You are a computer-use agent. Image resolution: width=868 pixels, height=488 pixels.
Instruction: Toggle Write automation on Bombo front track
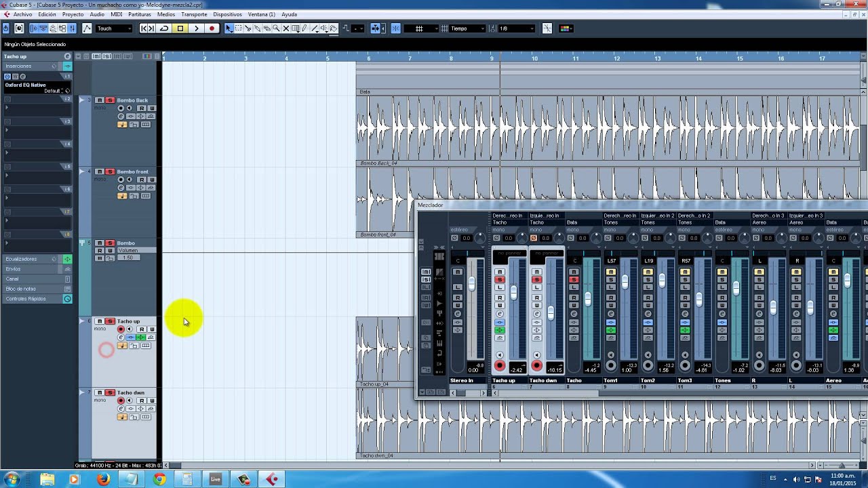[x=151, y=180]
